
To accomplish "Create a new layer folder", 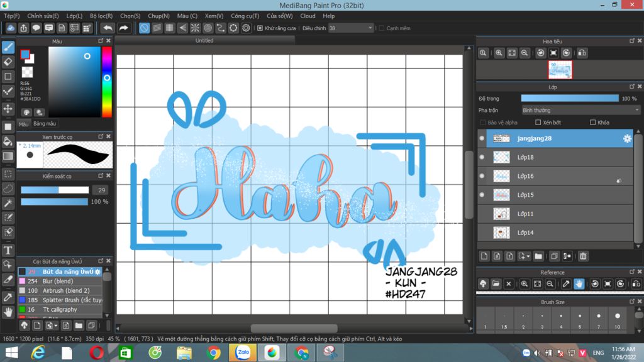I will pyautogui.click(x=538, y=256).
